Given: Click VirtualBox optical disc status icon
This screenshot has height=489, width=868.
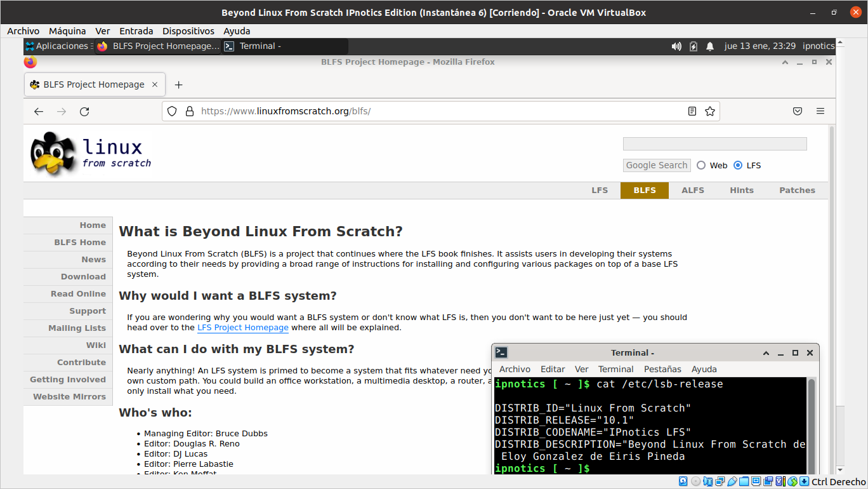Looking at the screenshot, I should pos(695,481).
